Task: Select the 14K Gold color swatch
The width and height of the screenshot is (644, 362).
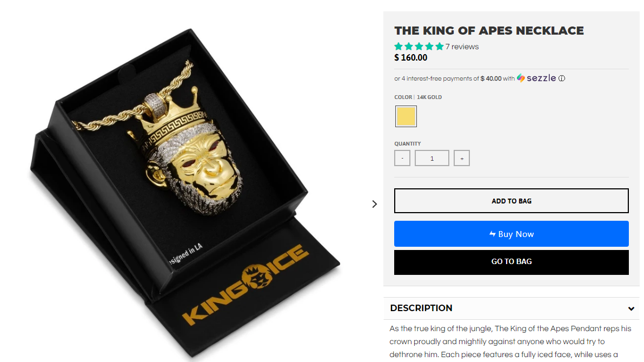Action: [406, 116]
